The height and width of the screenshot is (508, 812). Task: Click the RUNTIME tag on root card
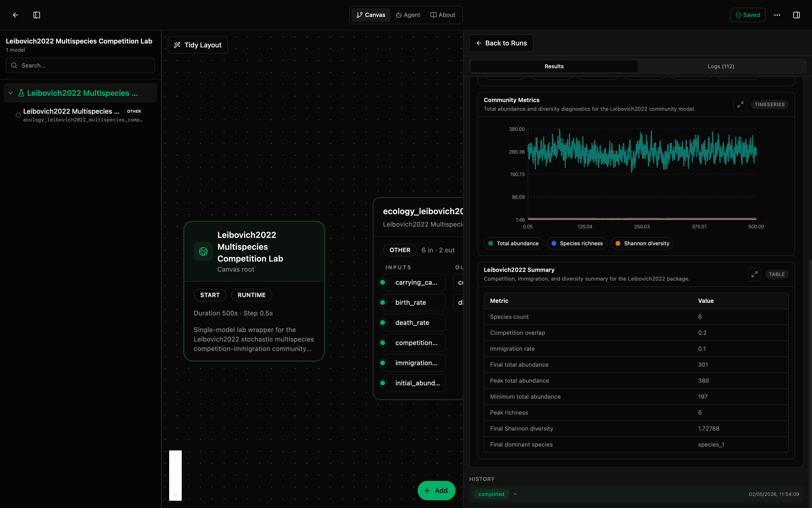[x=251, y=295]
